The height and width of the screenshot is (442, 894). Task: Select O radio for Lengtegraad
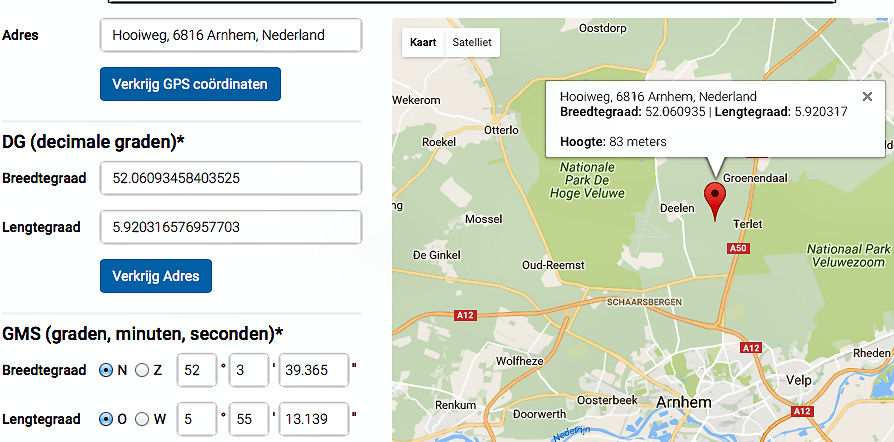106,419
